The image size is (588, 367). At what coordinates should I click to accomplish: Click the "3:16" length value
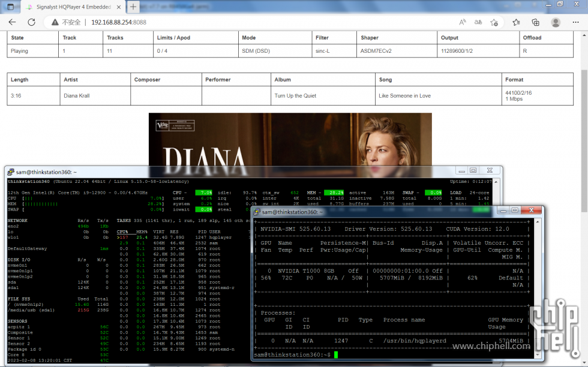16,95
